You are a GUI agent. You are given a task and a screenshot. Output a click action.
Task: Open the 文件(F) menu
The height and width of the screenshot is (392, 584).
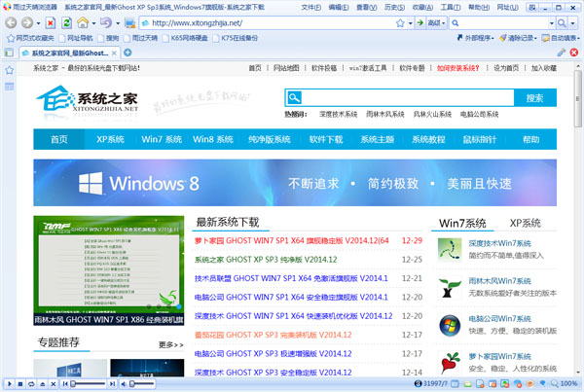tap(311, 7)
